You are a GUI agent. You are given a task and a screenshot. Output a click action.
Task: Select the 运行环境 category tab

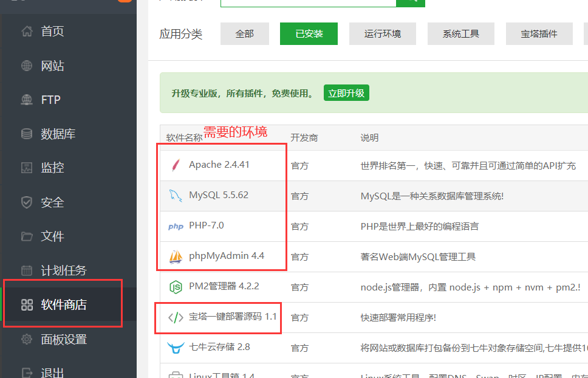pos(383,34)
